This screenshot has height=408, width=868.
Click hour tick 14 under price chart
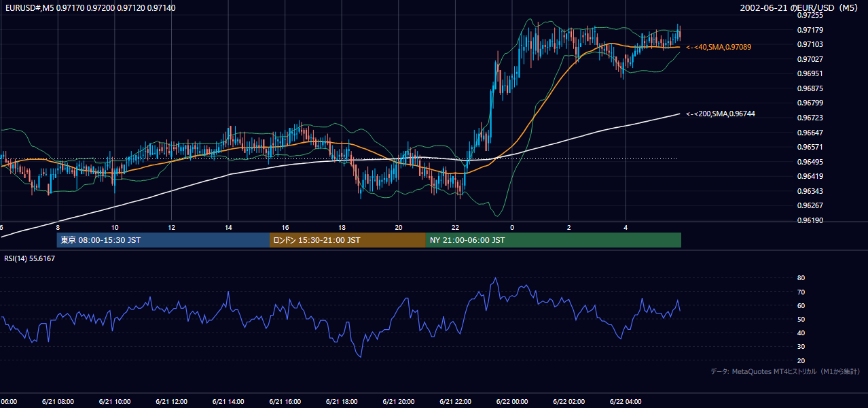tap(228, 227)
